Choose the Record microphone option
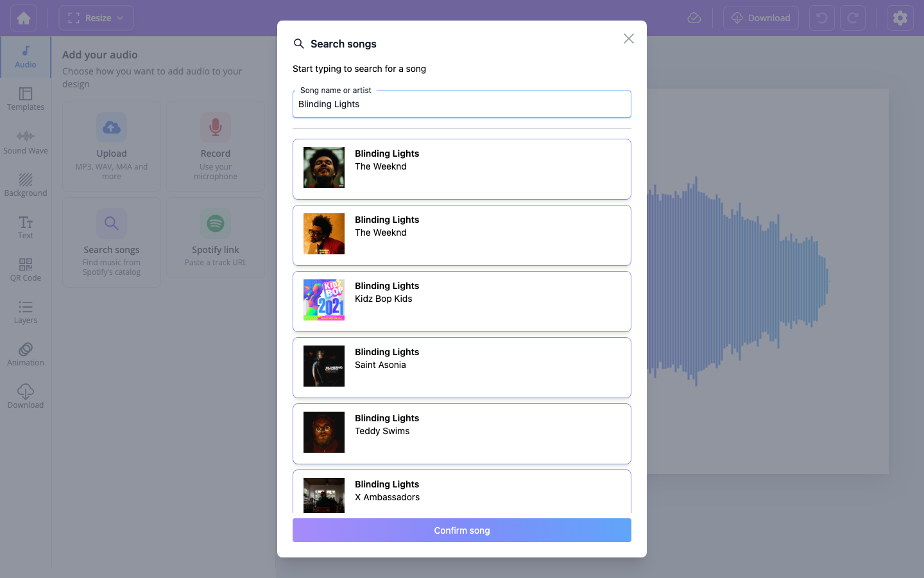This screenshot has height=578, width=924. 216,146
